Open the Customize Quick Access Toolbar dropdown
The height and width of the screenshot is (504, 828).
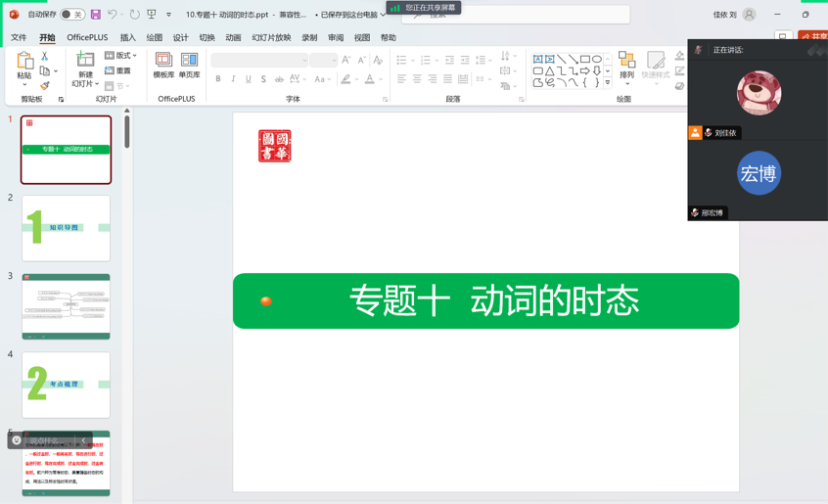point(168,15)
